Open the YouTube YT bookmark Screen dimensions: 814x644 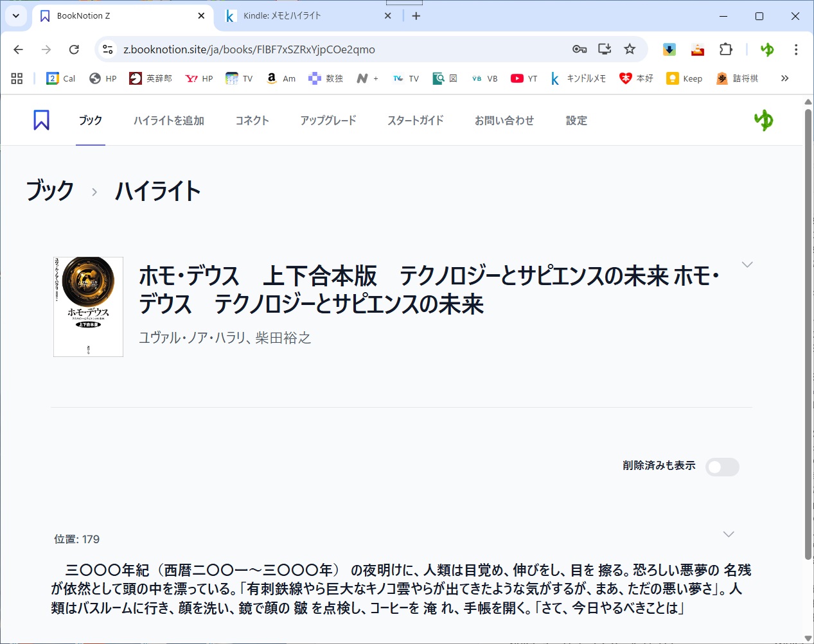(x=524, y=78)
